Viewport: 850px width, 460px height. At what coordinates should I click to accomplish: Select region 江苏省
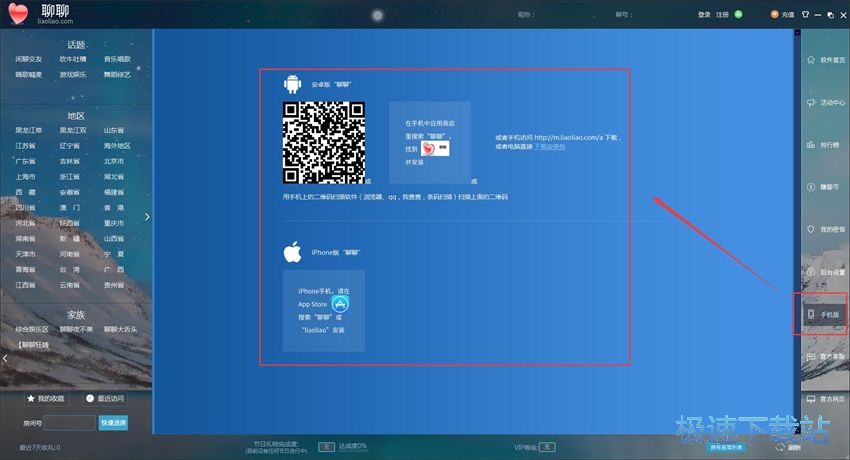(x=25, y=146)
